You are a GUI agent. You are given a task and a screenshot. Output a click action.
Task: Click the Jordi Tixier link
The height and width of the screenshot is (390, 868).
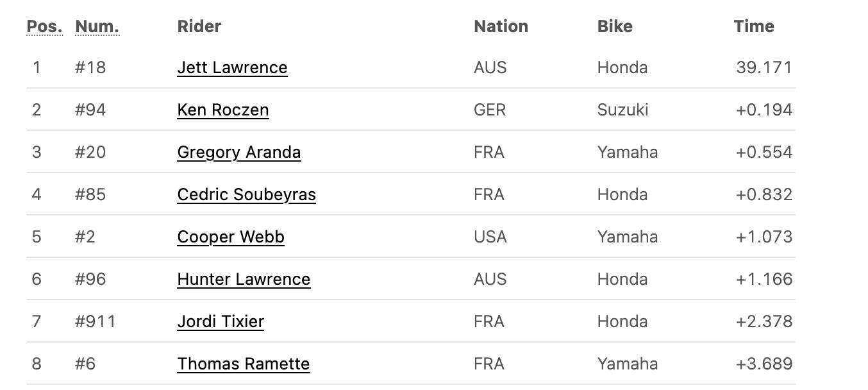(x=221, y=321)
